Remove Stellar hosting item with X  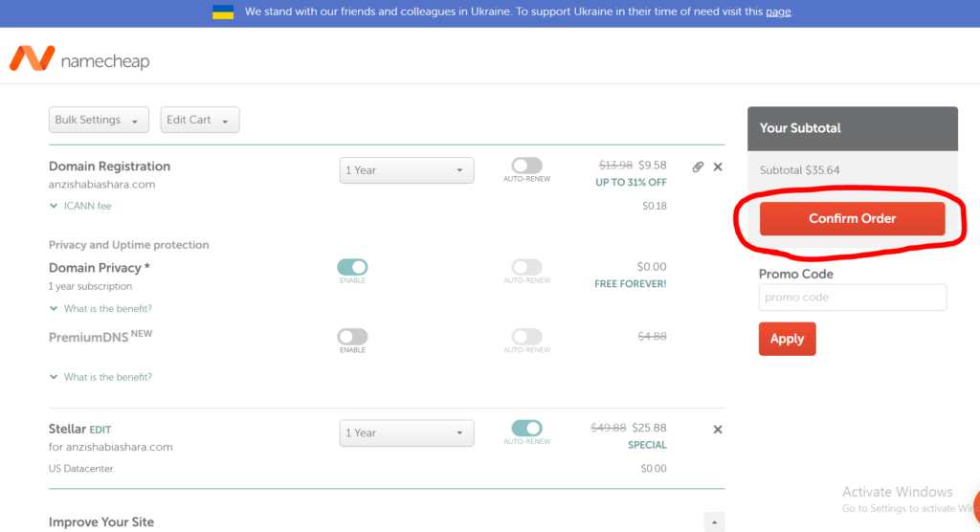click(718, 430)
